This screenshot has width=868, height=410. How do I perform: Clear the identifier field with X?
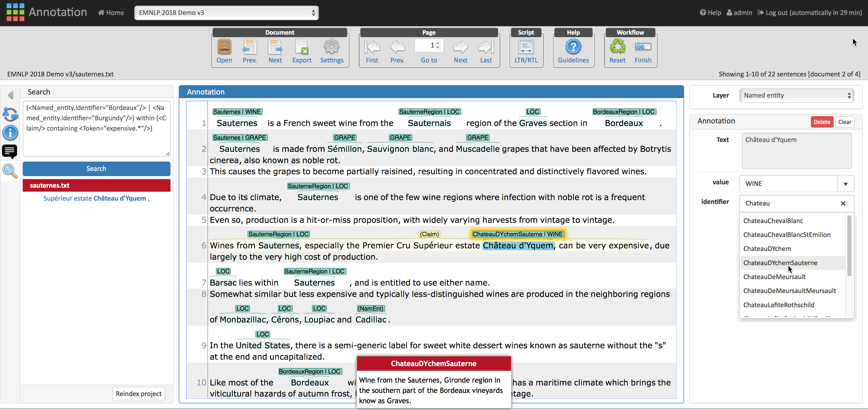click(x=843, y=203)
